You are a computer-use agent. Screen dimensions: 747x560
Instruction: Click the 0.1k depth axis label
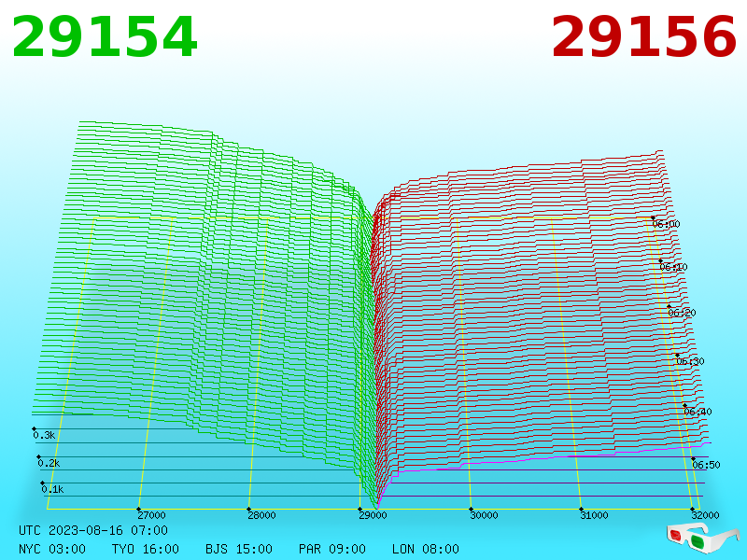[52, 489]
